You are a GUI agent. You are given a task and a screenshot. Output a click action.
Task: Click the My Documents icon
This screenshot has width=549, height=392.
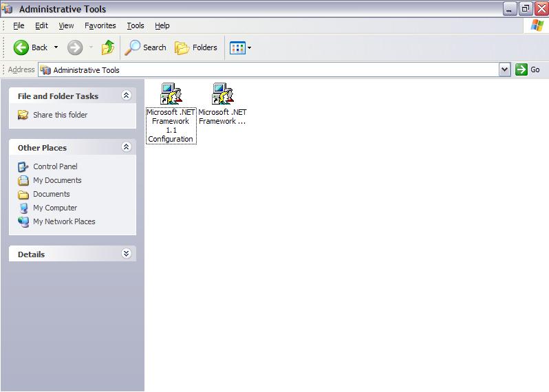[23, 180]
